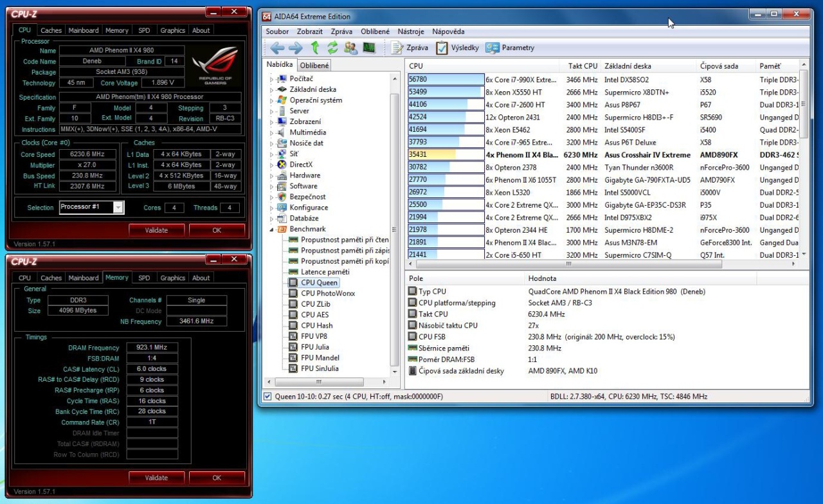Switch to the Oblíbené tab in AIDA64 sidebar
The width and height of the screenshot is (823, 504).
(314, 65)
